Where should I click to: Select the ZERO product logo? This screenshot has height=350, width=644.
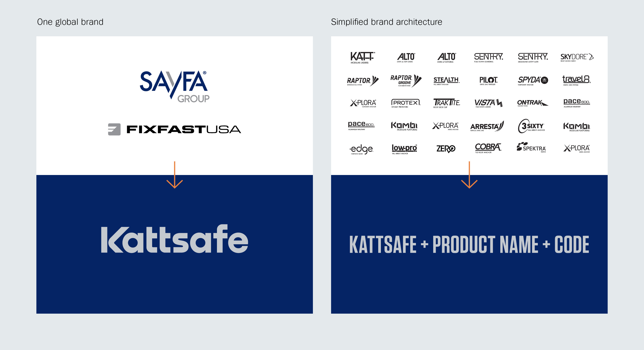[x=446, y=148]
